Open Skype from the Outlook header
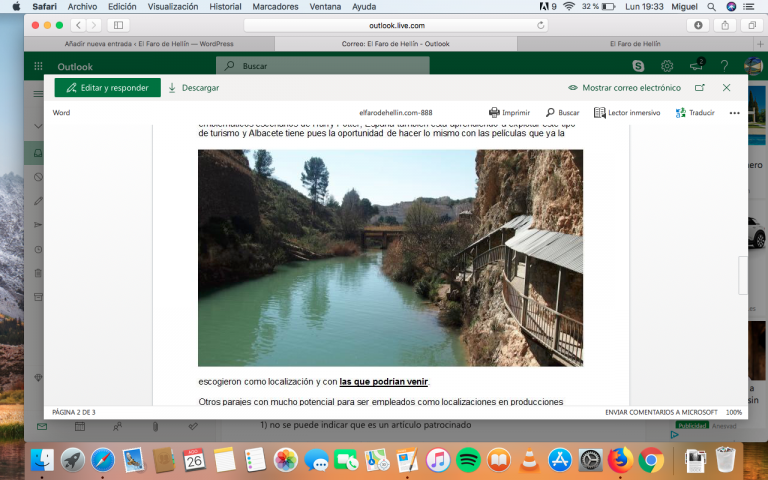 tap(638, 66)
